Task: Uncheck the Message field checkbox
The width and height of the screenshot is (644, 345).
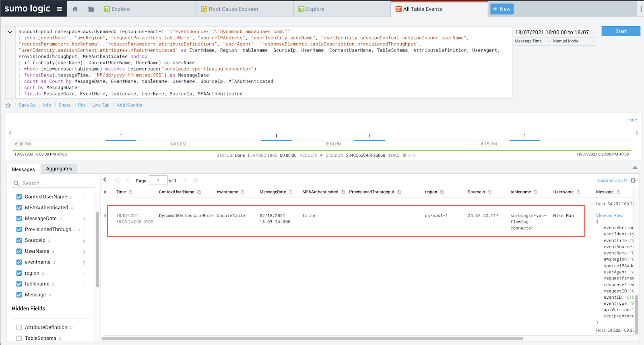Action: 19,295
